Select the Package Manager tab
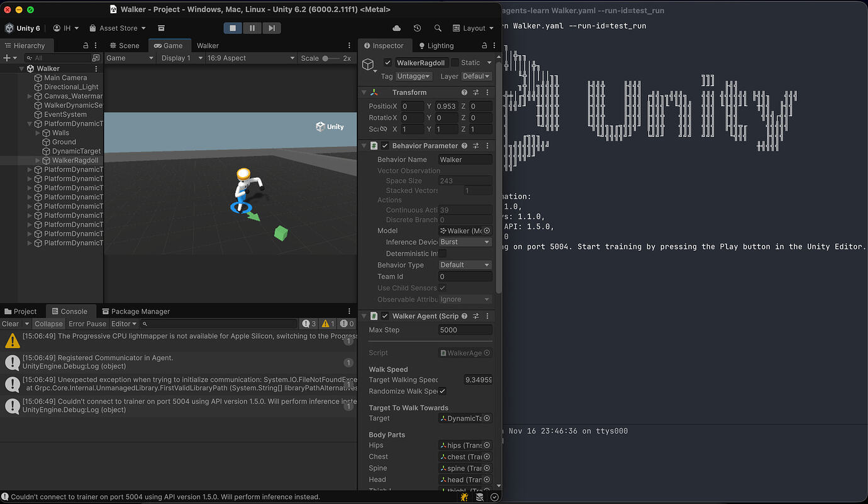 pyautogui.click(x=136, y=310)
